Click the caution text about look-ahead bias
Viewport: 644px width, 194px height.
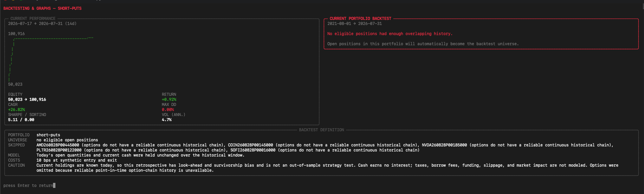click(327, 168)
